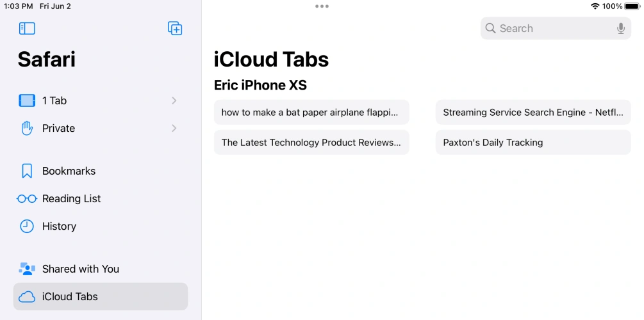Image resolution: width=644 pixels, height=320 pixels.
Task: Open Streaming Service Search Engine tab
Action: [x=533, y=112]
